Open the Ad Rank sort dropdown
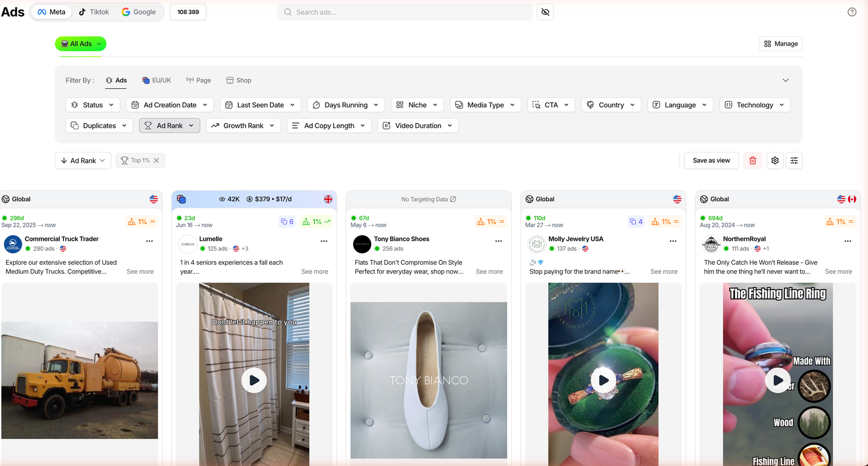This screenshot has height=466, width=868. pos(83,161)
